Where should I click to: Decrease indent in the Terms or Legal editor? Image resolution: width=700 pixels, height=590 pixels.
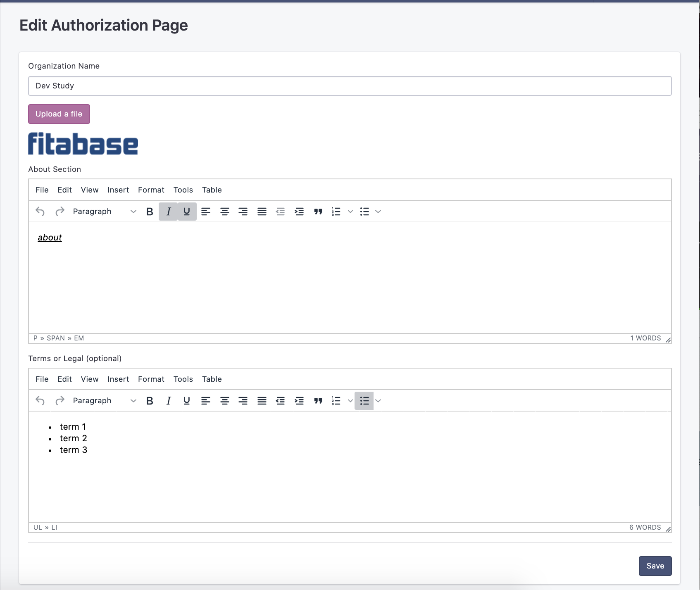pyautogui.click(x=280, y=401)
